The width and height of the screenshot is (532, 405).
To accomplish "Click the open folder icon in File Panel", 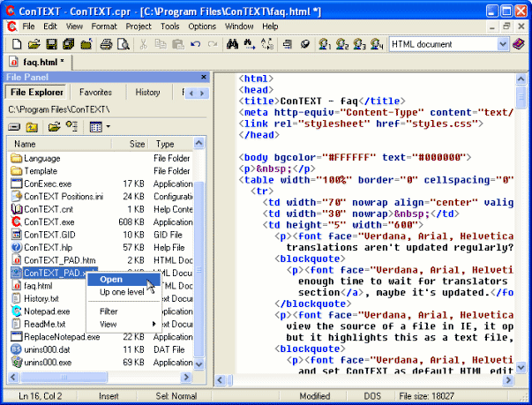I will 55,127.
